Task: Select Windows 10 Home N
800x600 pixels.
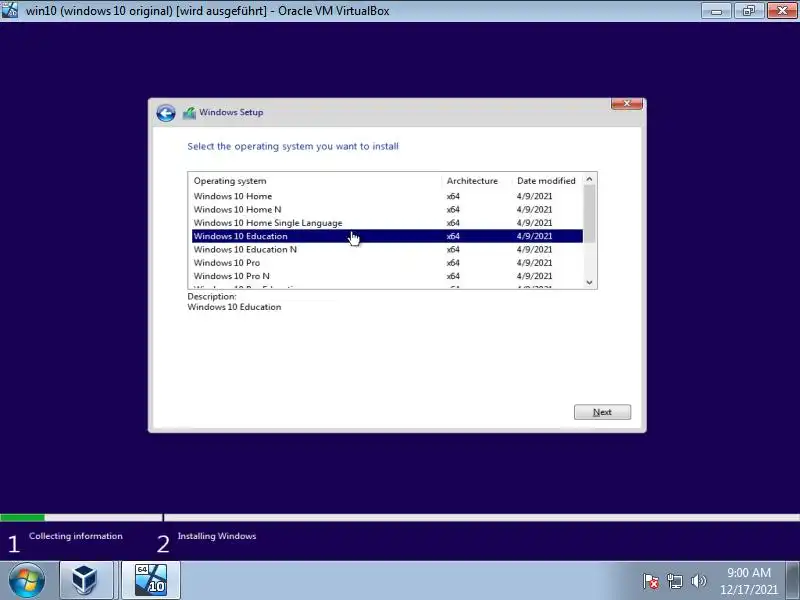Action: (x=387, y=209)
